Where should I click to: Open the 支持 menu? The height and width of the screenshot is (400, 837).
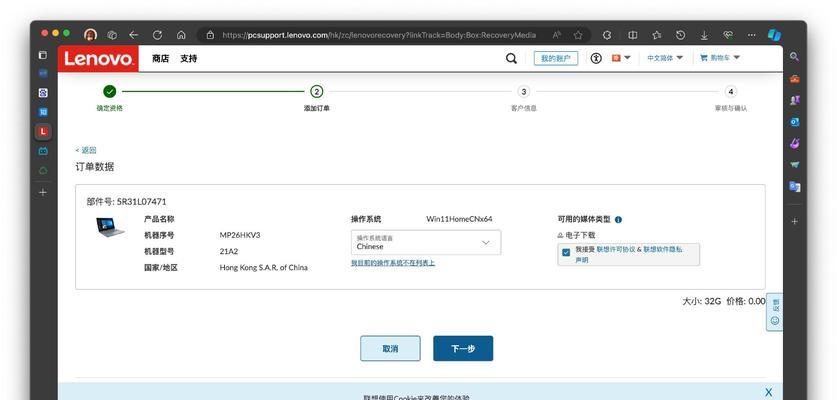click(x=188, y=59)
